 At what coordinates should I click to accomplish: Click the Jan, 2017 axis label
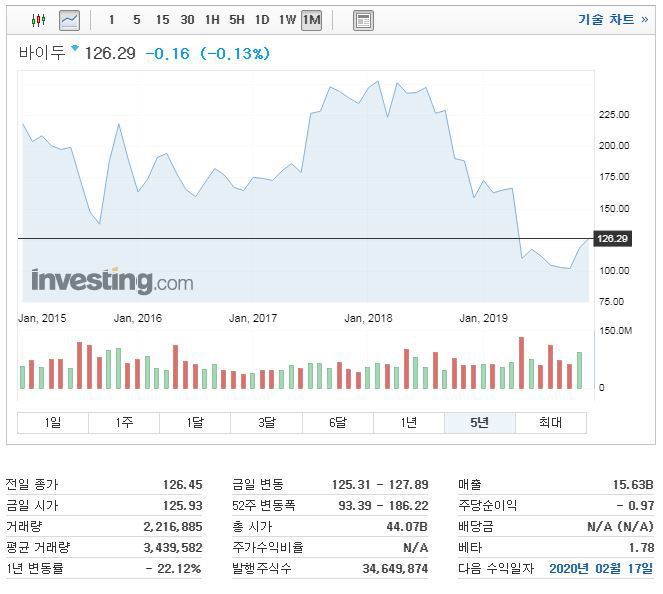[253, 318]
